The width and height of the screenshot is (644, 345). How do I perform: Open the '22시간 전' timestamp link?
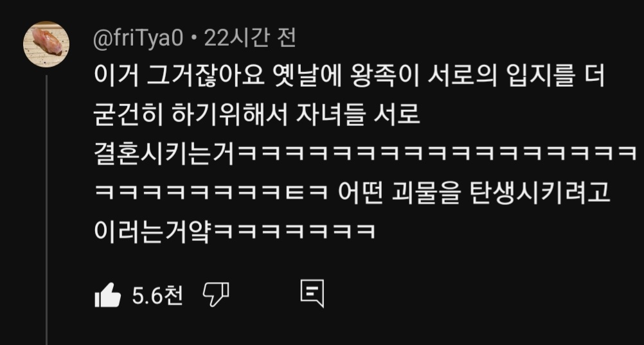250,39
